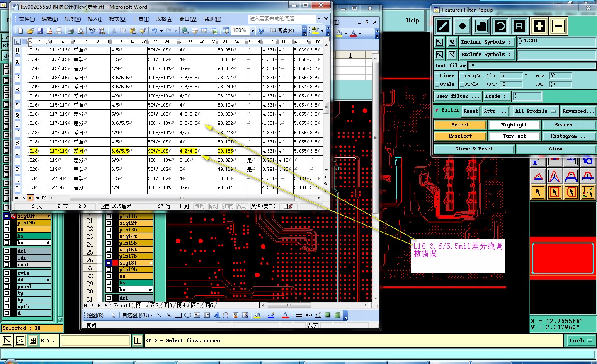Expand the 100% zoom dropdown in Word
The width and height of the screenshot is (597, 364).
(x=252, y=31)
